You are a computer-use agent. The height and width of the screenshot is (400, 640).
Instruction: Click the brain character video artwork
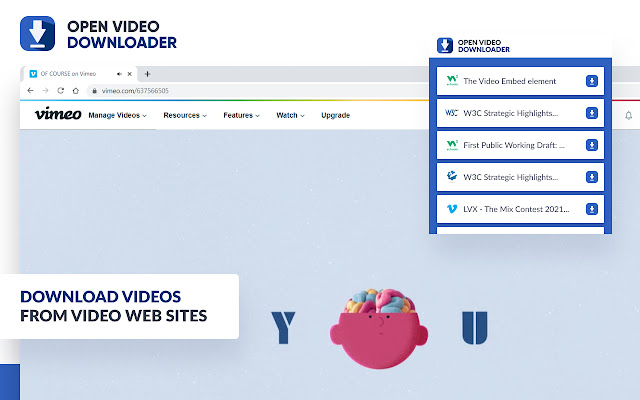[x=379, y=328]
